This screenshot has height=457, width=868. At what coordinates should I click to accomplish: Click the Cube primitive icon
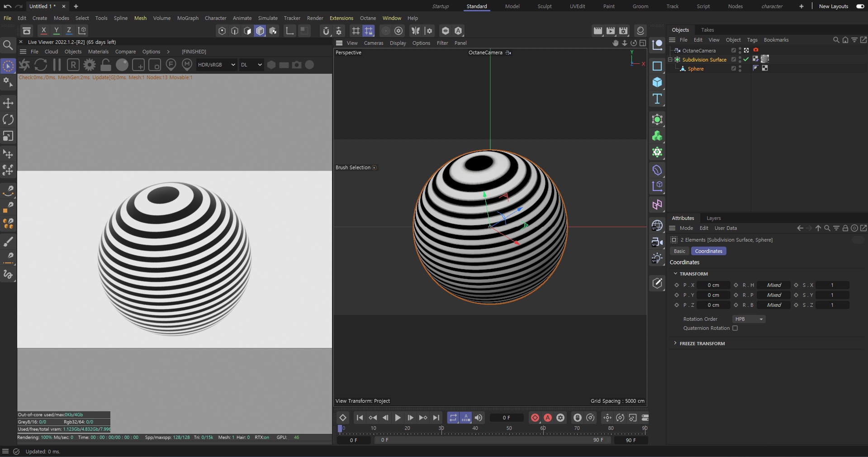[x=657, y=82]
